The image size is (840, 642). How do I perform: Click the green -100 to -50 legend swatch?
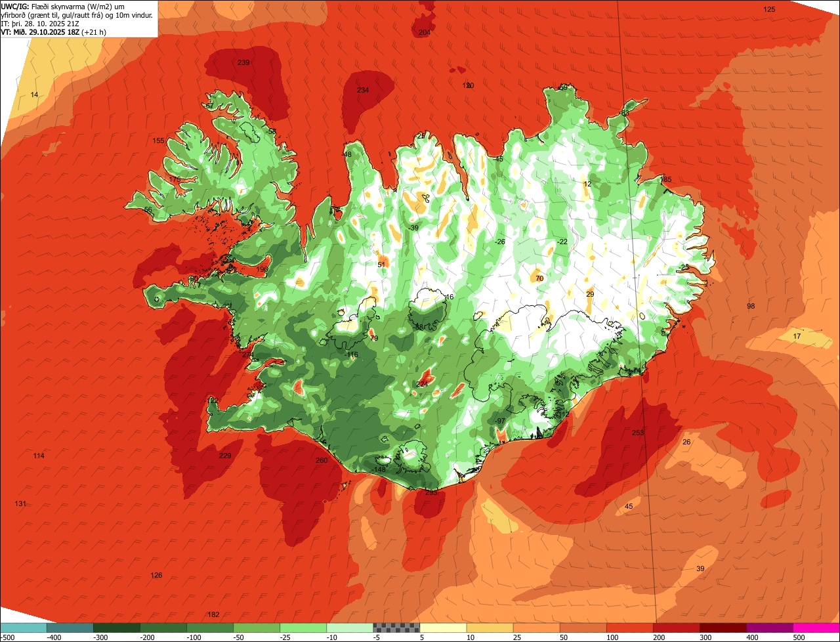[x=210, y=628]
